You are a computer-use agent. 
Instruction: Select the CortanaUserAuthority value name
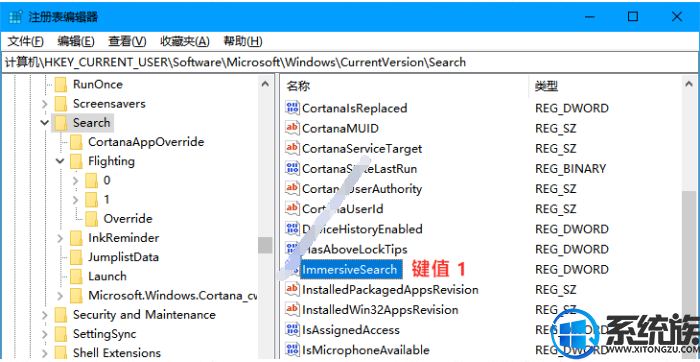(362, 189)
